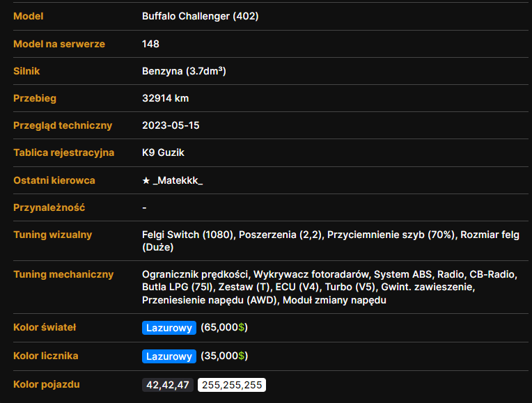This screenshot has width=532, height=403.
Task: Click the Buffalo Challenger (402) model value
Action: coord(200,16)
